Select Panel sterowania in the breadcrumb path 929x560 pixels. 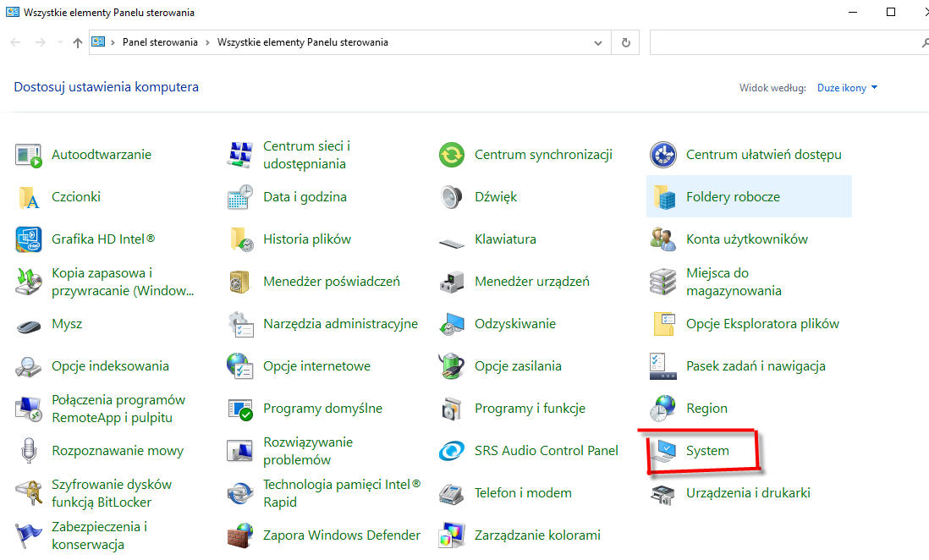(x=160, y=42)
